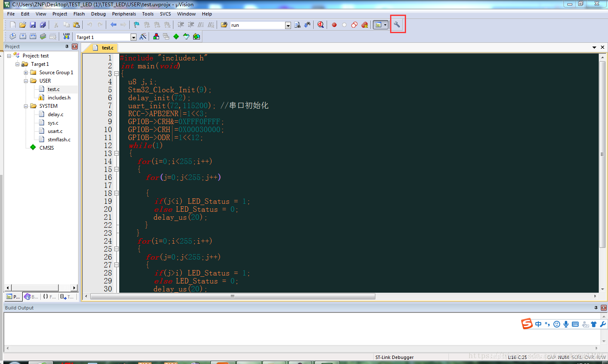This screenshot has width=608, height=364.
Task: Disable all breakpoints with the double circles icon
Action: (x=354, y=25)
